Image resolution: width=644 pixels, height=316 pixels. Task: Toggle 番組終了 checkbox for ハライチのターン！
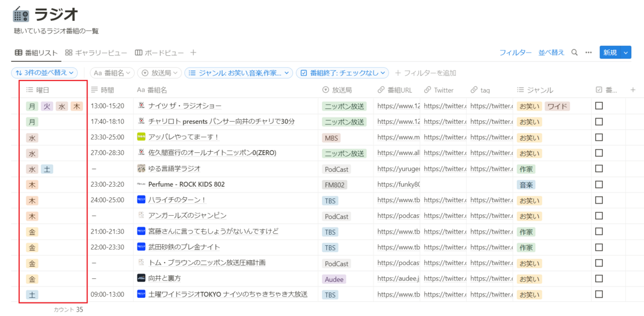(x=599, y=200)
